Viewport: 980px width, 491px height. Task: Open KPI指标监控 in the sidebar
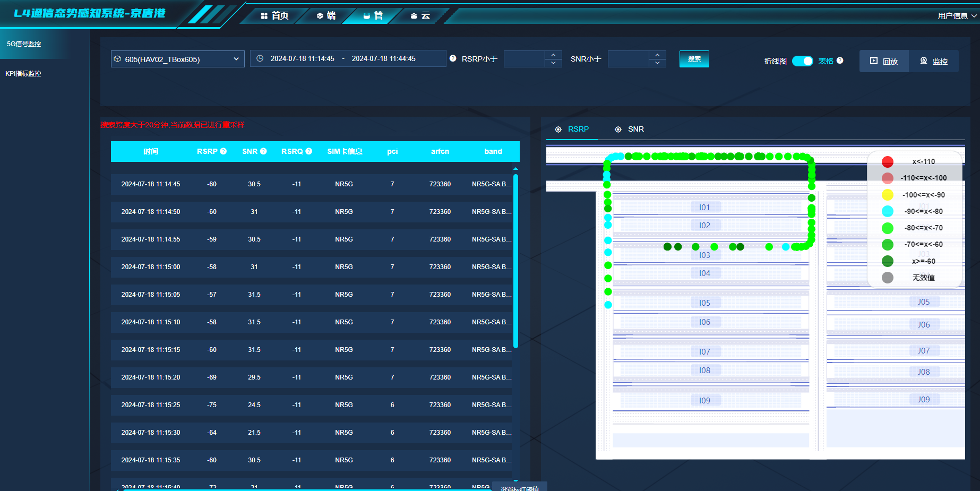[23, 74]
